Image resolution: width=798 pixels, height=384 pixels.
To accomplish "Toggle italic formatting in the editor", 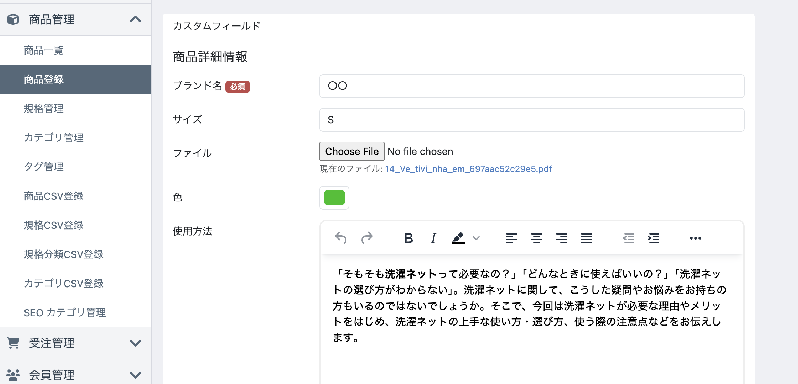I will tap(433, 238).
